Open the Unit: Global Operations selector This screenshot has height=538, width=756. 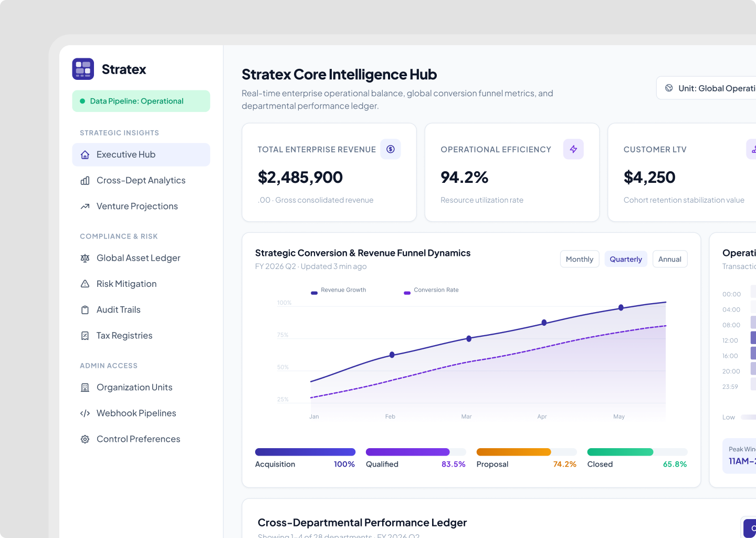coord(706,88)
